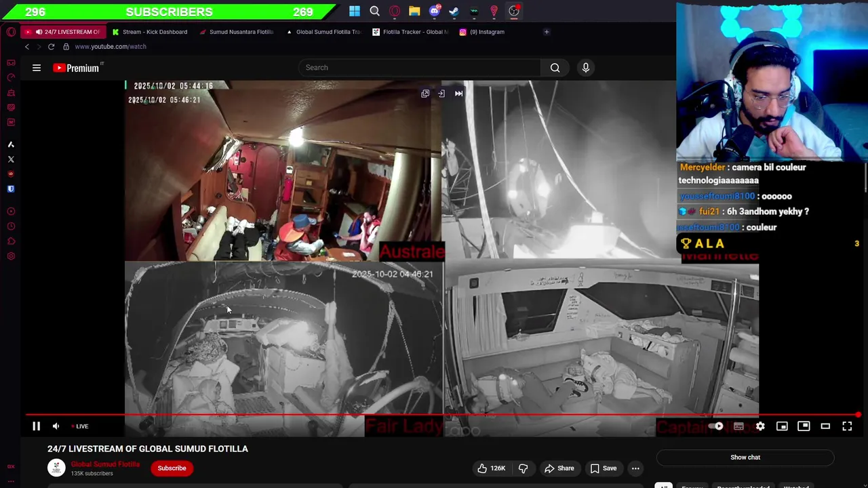The width and height of the screenshot is (868, 488).
Task: Click the red video progress bar
Action: point(442,415)
